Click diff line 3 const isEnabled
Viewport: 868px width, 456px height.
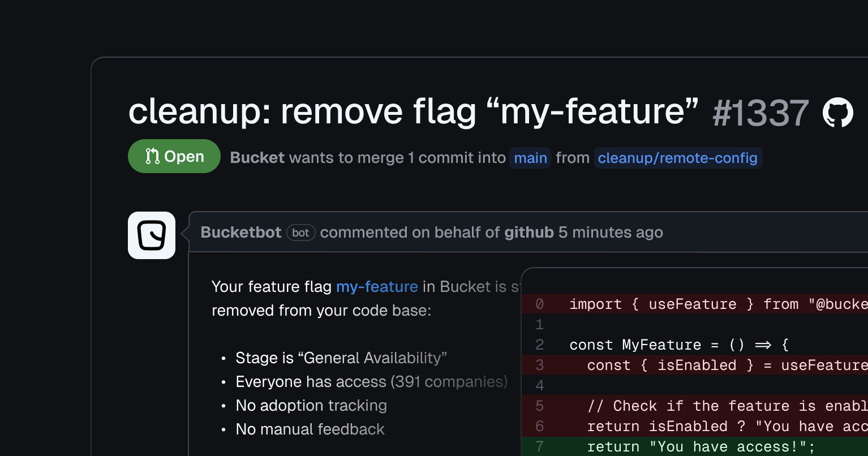695,365
